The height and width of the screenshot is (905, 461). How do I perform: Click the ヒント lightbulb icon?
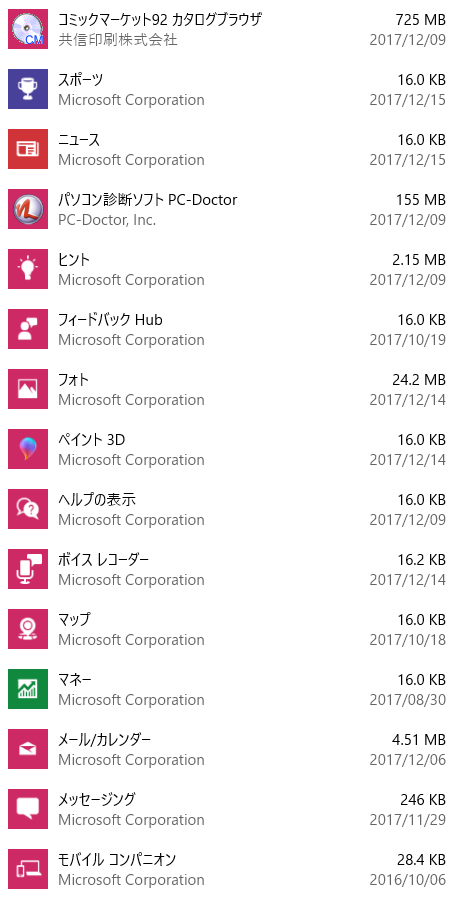tap(28, 269)
